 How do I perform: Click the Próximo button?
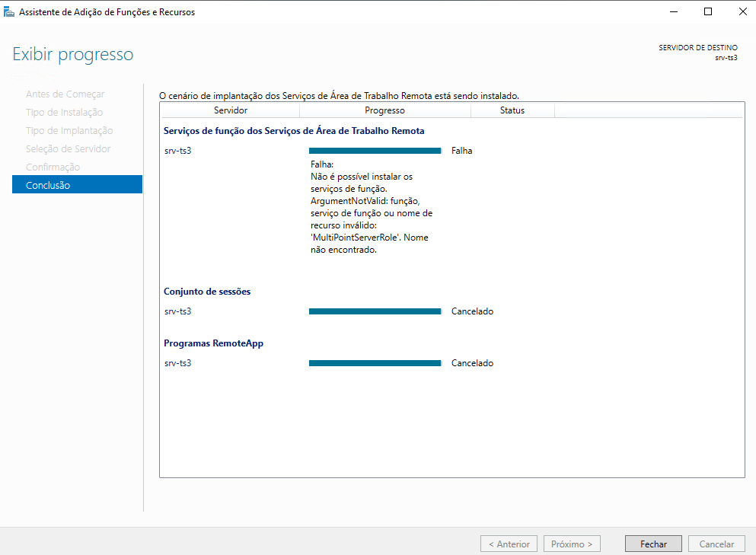(x=571, y=543)
